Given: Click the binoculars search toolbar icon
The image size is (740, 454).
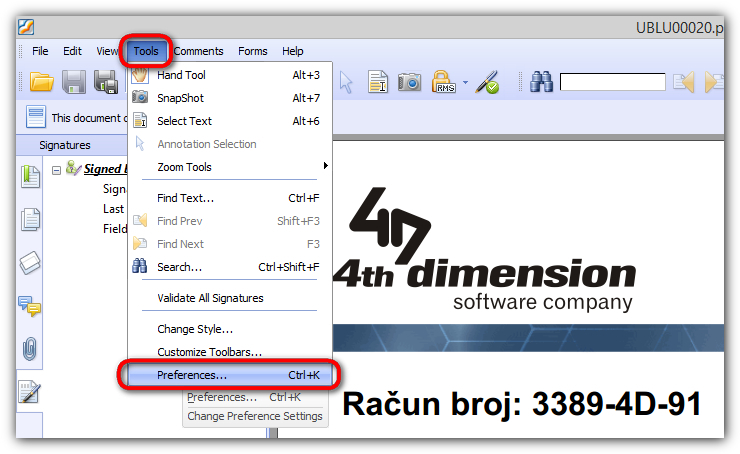Looking at the screenshot, I should pyautogui.click(x=541, y=82).
